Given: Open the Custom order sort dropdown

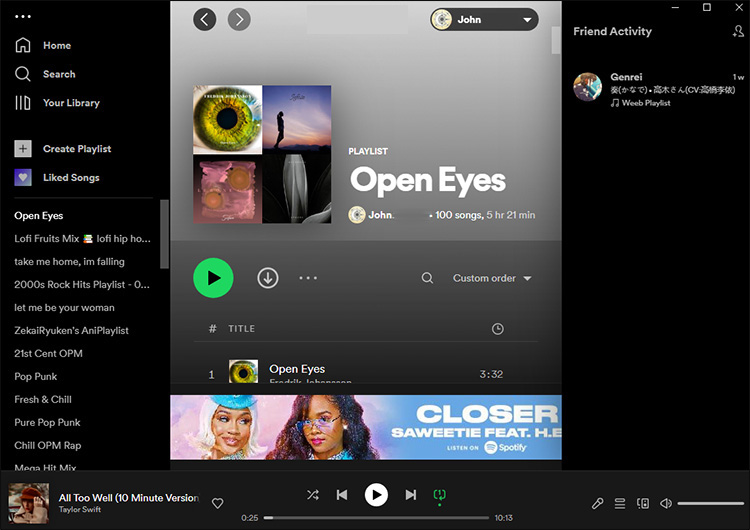Looking at the screenshot, I should [x=492, y=278].
